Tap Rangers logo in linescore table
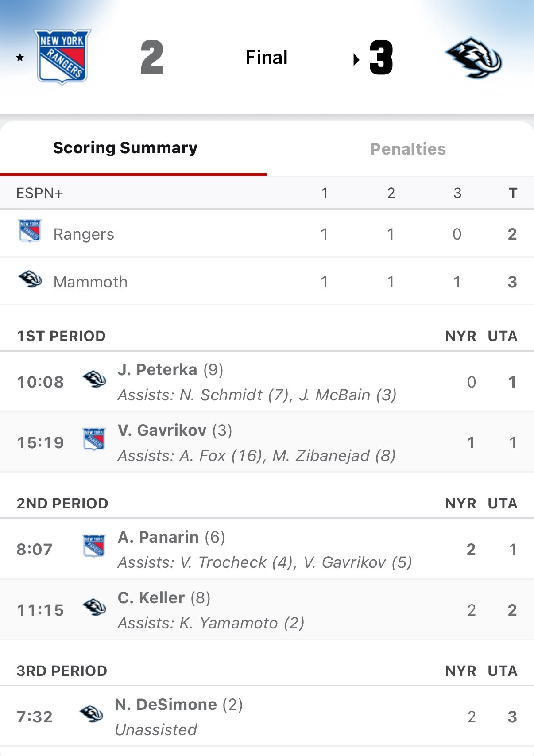Screen dimensions: 534x756 point(30,231)
